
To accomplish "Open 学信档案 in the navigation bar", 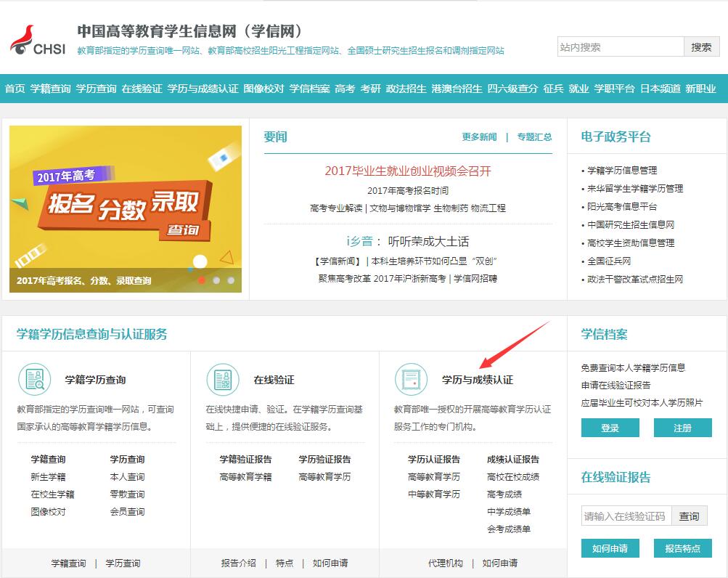I will 310,89.
